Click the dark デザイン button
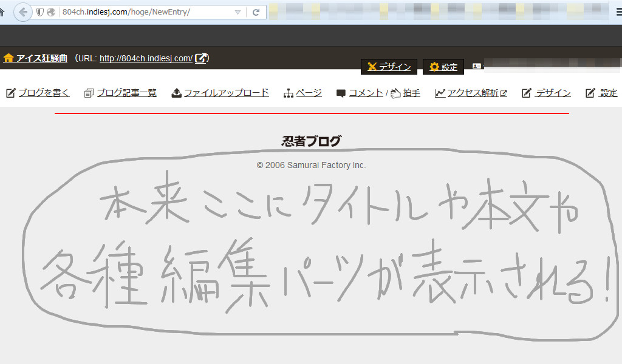Screen dimensions: 622x364 [x=389, y=67]
